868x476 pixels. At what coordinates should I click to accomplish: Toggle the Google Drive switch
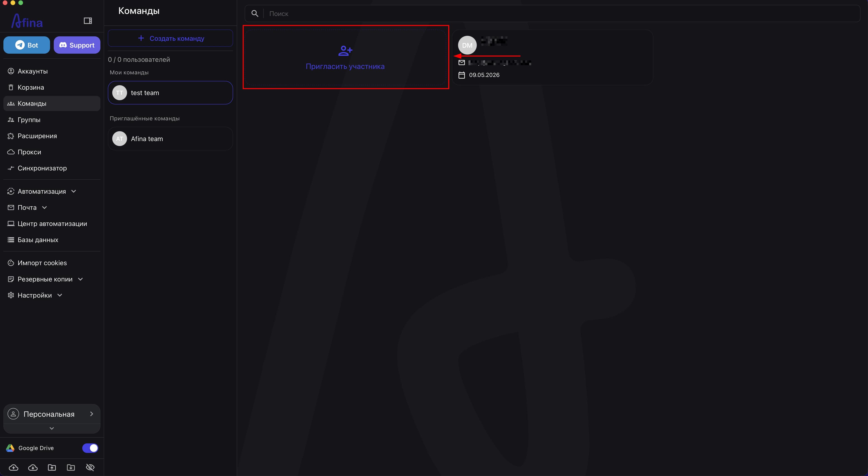point(90,448)
